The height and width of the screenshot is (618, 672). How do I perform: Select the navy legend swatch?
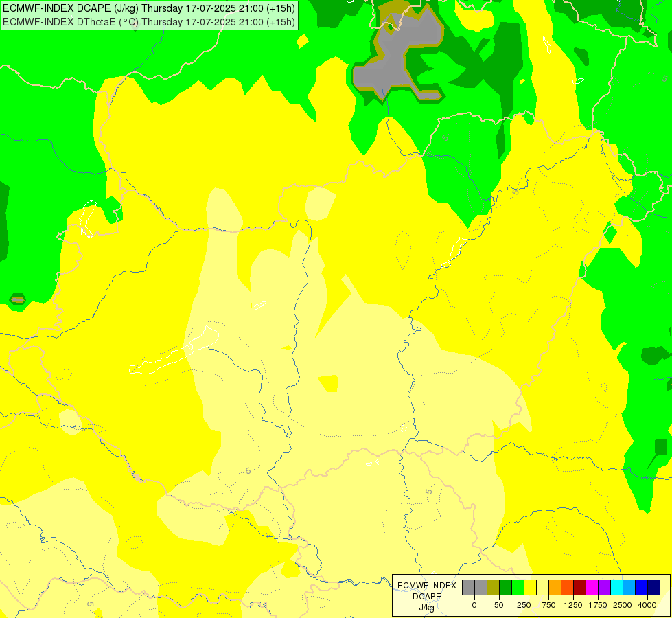coord(653,587)
